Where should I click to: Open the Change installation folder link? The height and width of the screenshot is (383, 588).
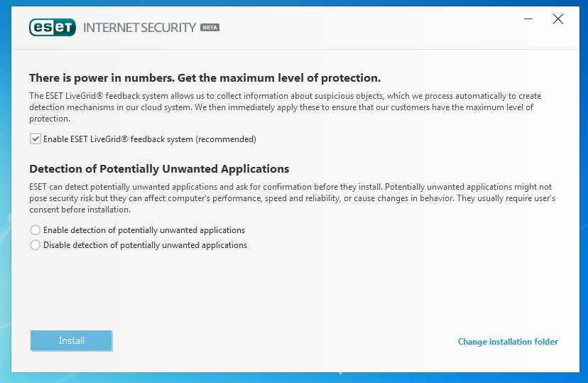508,342
